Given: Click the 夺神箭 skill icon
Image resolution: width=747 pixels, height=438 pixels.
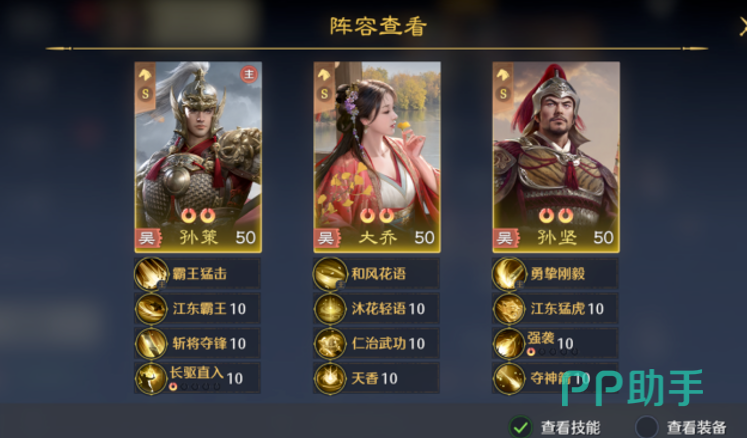Looking at the screenshot, I should (x=509, y=378).
